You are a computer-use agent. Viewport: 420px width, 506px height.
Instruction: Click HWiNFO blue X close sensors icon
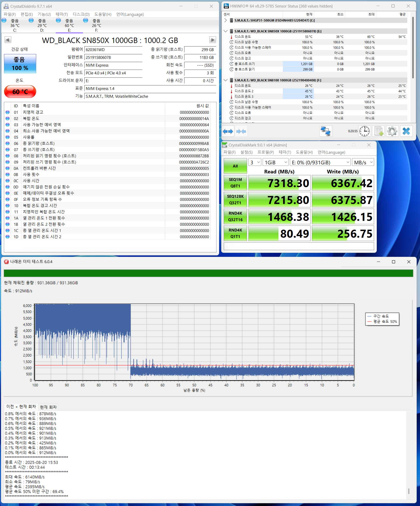(406, 131)
